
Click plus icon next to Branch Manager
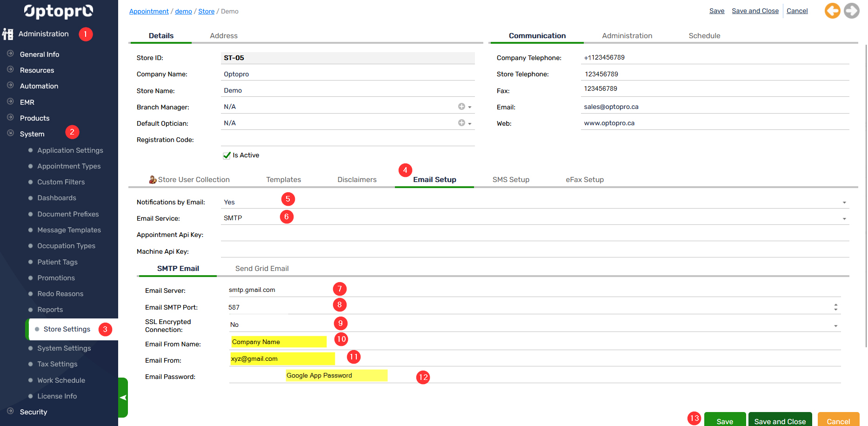point(461,107)
